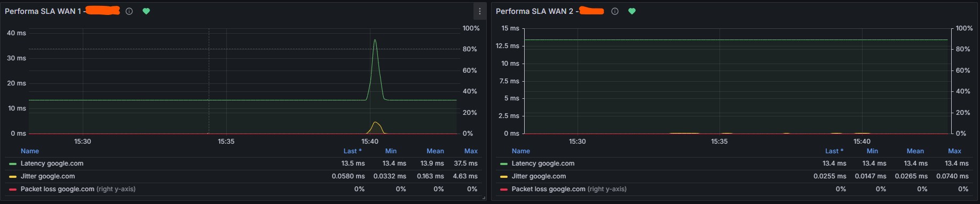Sort WAN 1 legend by Mean column

point(435,151)
